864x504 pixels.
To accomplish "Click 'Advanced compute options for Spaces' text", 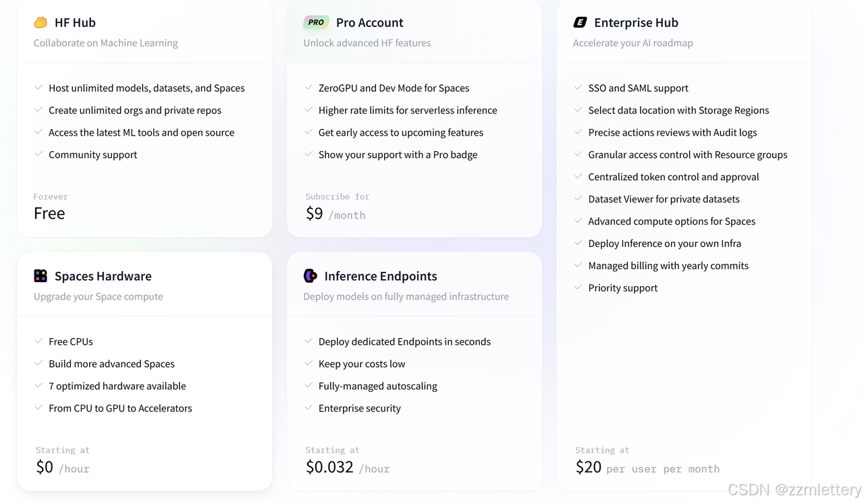I will pyautogui.click(x=672, y=221).
